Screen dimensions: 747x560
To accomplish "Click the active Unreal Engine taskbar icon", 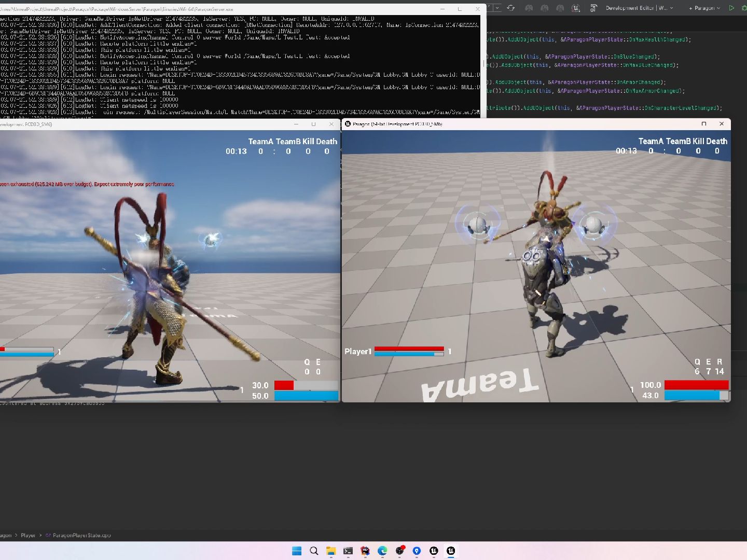I will pyautogui.click(x=451, y=551).
